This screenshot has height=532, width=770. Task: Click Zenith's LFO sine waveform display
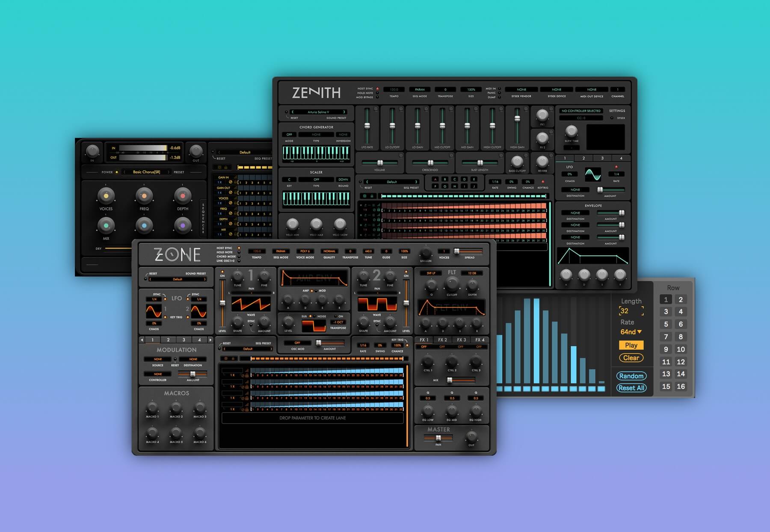click(593, 174)
